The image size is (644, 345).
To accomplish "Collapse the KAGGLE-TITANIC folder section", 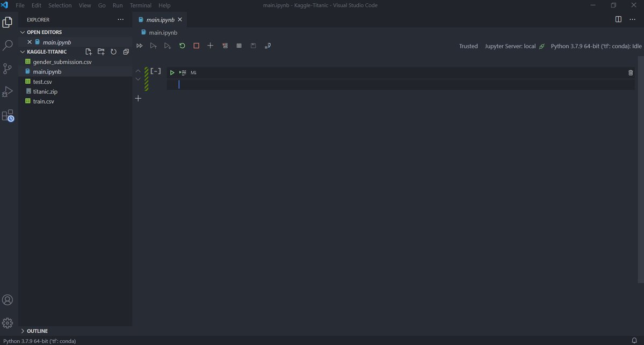I will click(43, 52).
